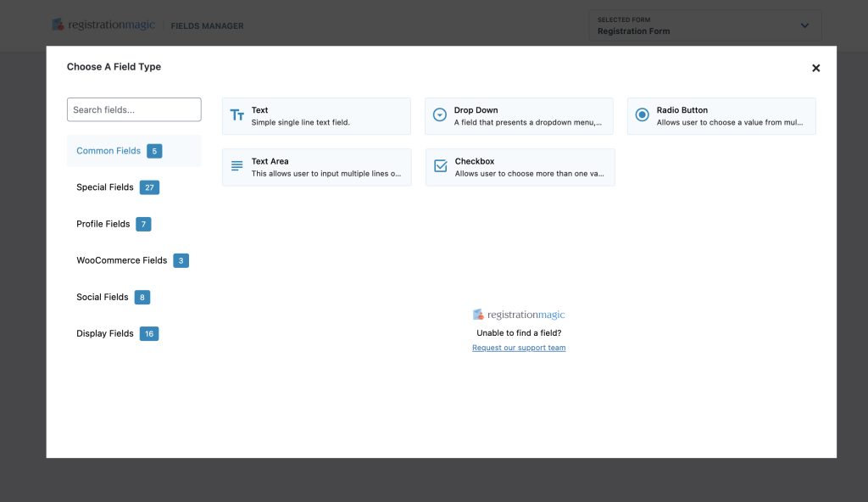Click the Drop Down field icon
The image size is (868, 502).
439,115
